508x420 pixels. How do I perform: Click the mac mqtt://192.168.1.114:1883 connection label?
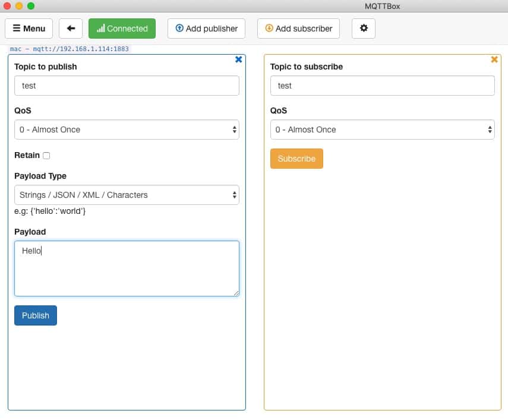pyautogui.click(x=70, y=49)
